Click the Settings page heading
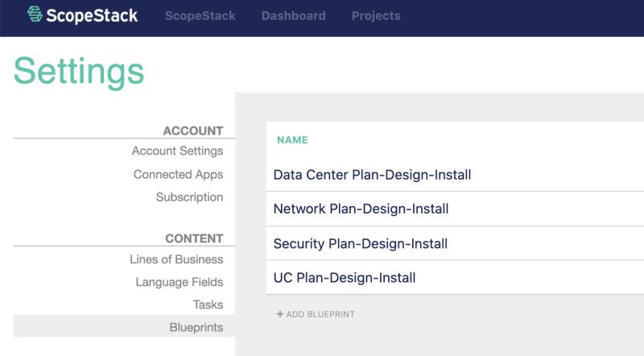 click(x=79, y=71)
